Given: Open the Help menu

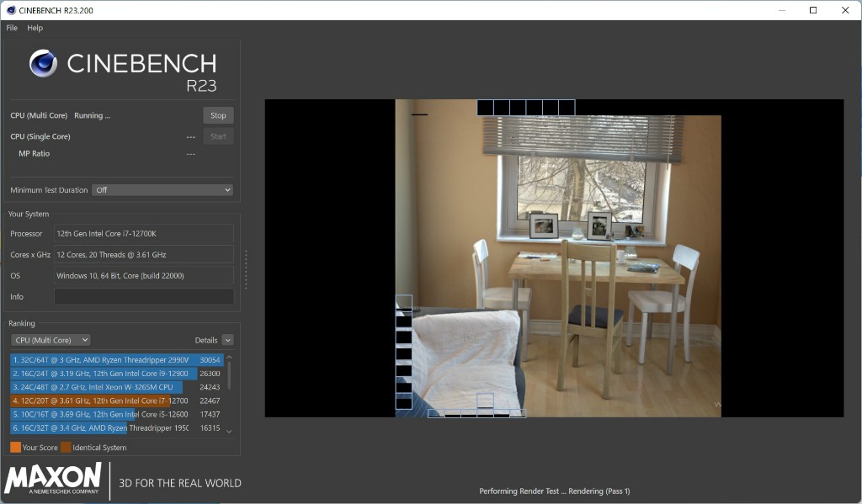Looking at the screenshot, I should coord(35,28).
